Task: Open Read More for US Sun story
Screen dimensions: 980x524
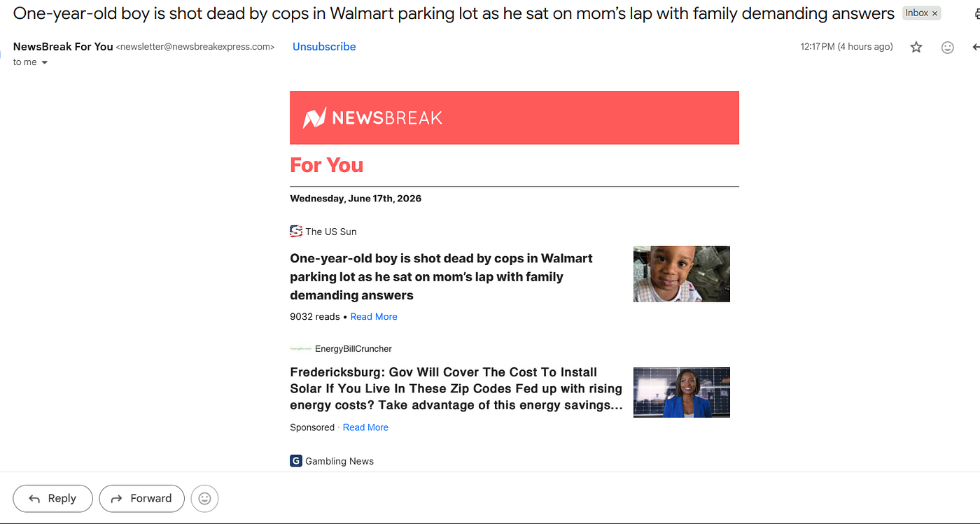Action: click(x=374, y=317)
